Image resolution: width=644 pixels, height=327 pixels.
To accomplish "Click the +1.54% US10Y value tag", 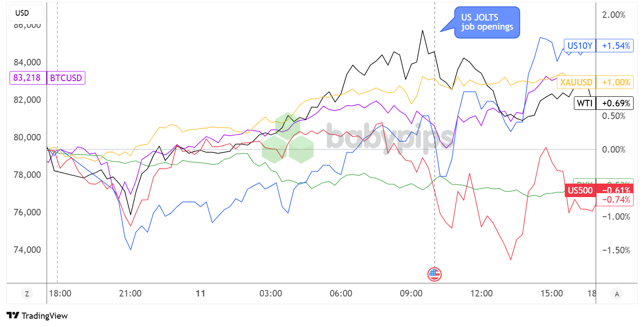I will coord(616,45).
